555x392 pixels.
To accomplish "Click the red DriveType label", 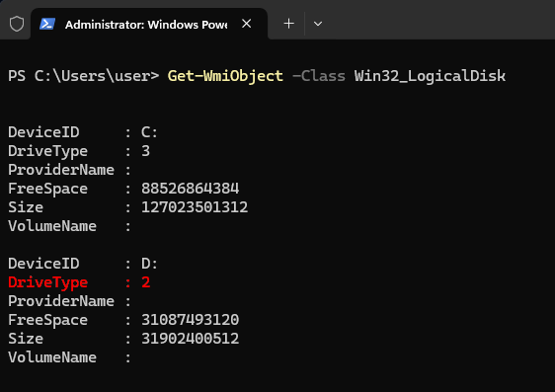I will pos(47,282).
